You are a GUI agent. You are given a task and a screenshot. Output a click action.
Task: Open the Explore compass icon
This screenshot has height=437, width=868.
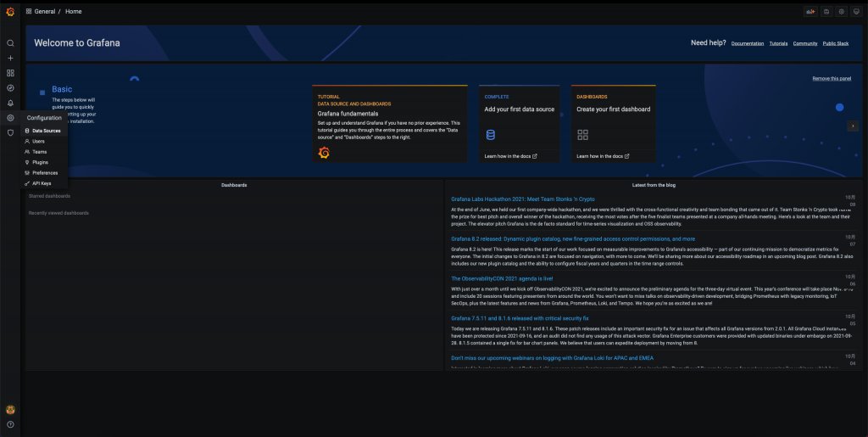click(10, 88)
